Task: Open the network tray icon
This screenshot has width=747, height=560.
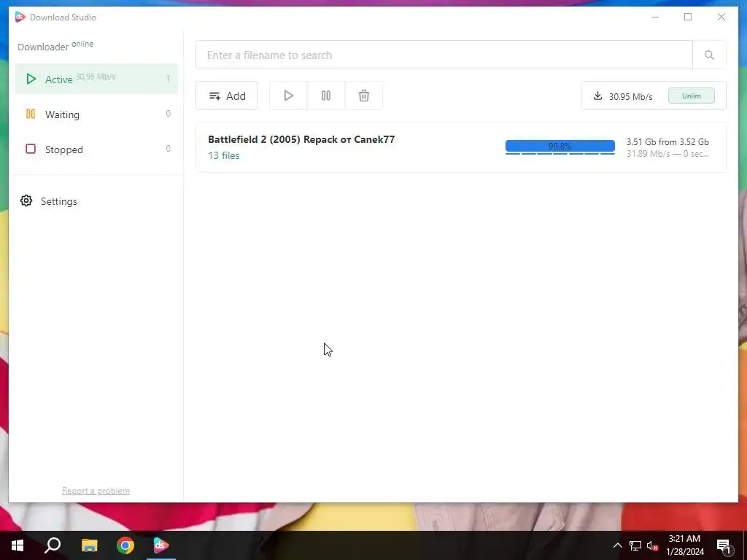Action: [x=635, y=545]
